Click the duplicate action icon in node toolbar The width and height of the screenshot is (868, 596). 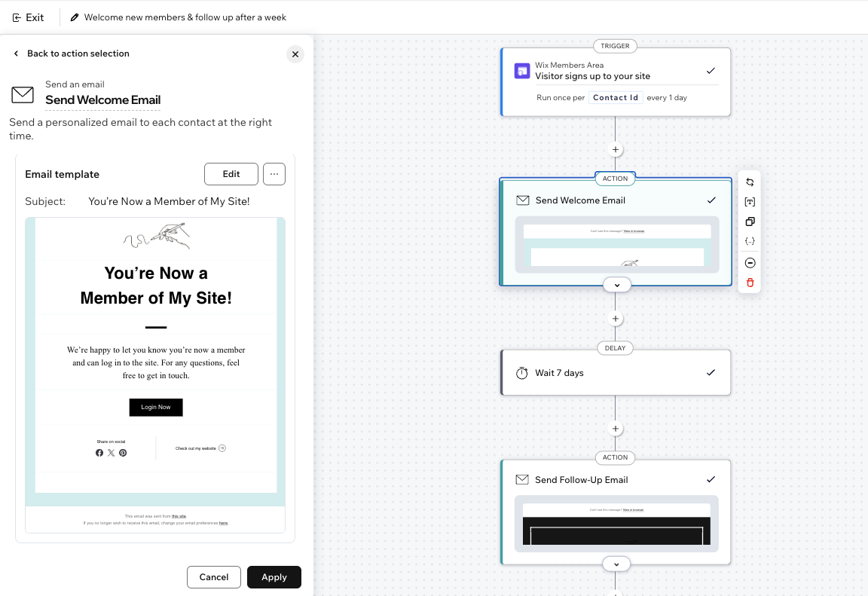coord(750,222)
